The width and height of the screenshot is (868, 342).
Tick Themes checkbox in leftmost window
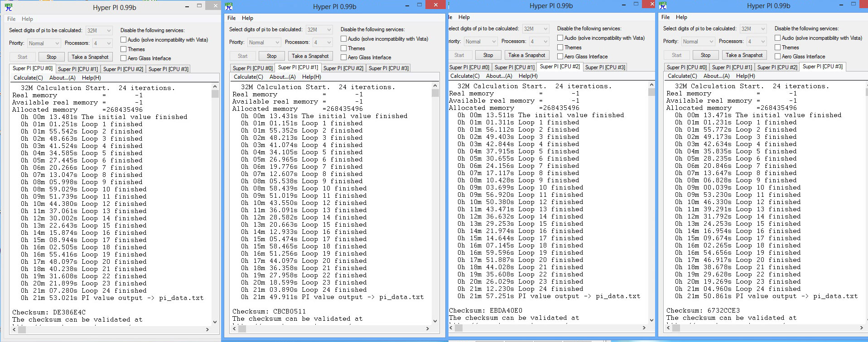point(123,49)
